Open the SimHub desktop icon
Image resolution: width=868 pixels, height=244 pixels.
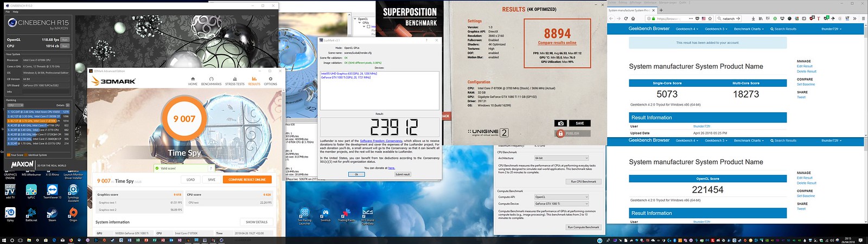325,215
